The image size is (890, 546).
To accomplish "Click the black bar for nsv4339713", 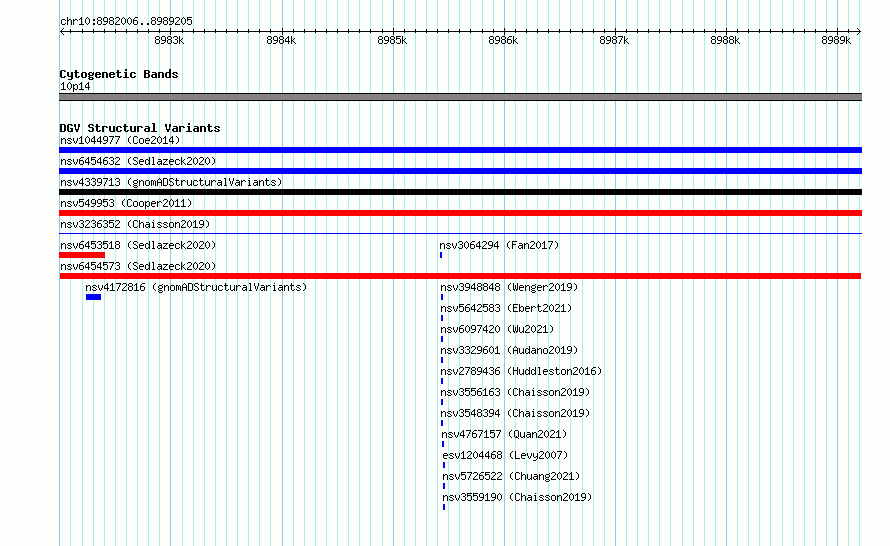I will [460, 192].
